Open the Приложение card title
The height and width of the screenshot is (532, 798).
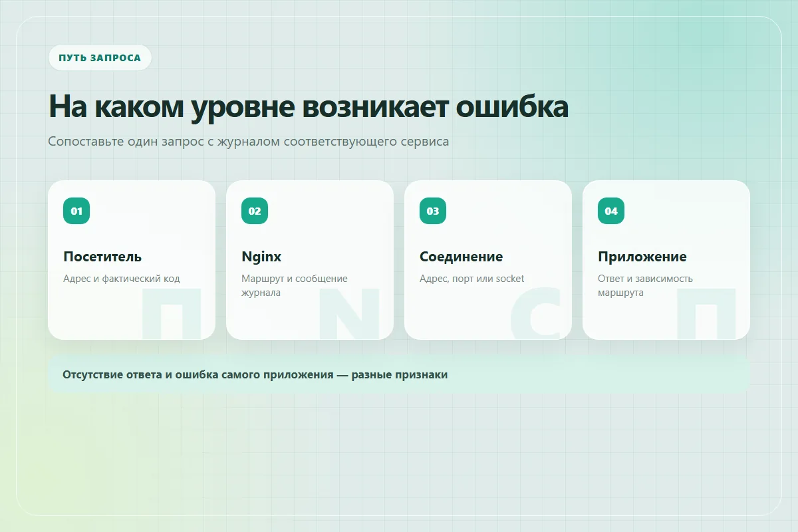coord(642,257)
